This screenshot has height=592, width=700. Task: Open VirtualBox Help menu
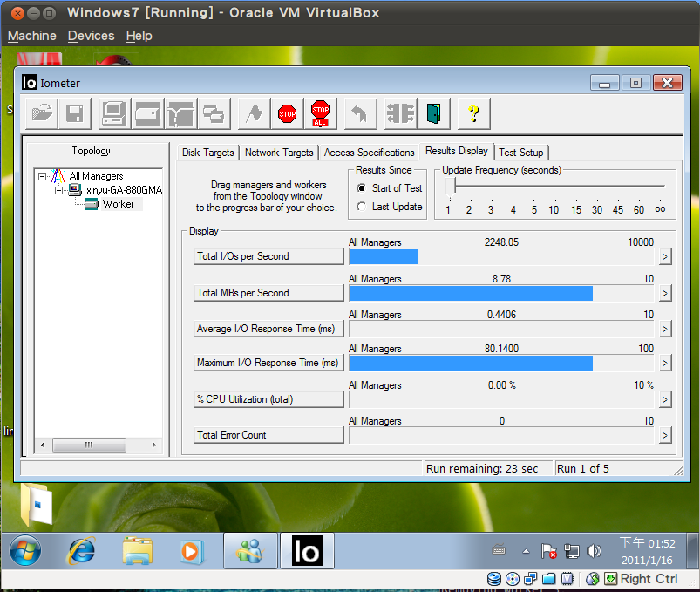click(139, 36)
